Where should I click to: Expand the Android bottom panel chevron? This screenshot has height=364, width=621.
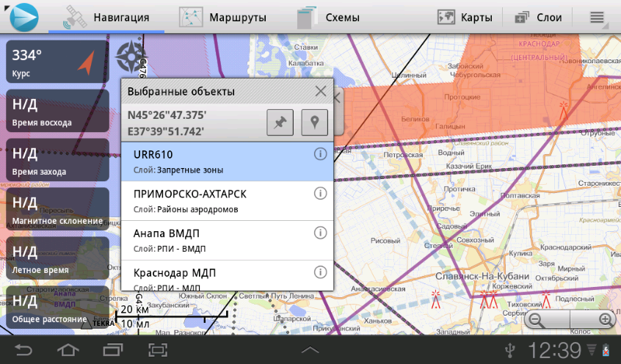click(x=310, y=349)
